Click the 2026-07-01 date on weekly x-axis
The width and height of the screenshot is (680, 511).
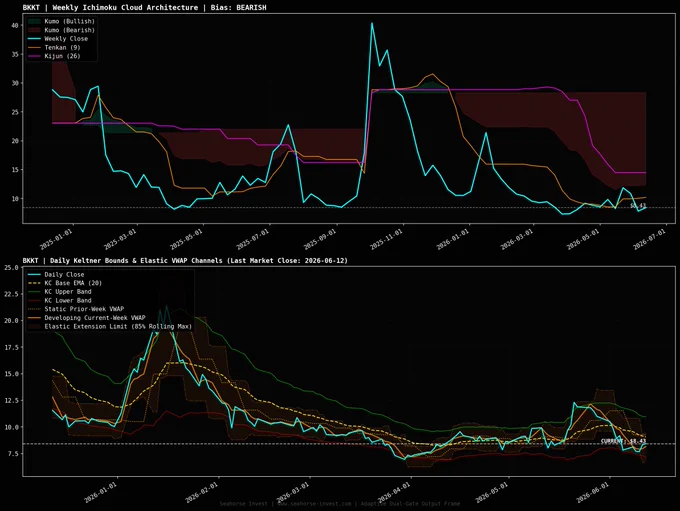(x=649, y=239)
